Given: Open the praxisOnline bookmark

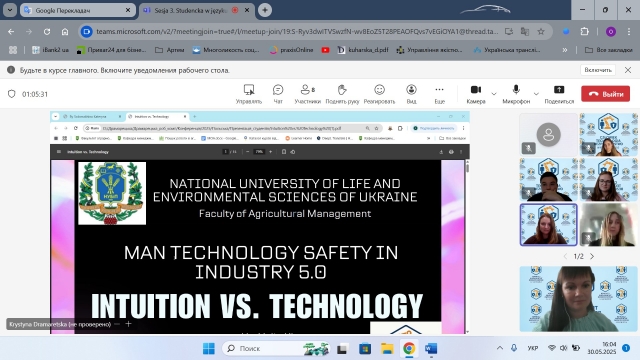Looking at the screenshot, I should point(291,50).
